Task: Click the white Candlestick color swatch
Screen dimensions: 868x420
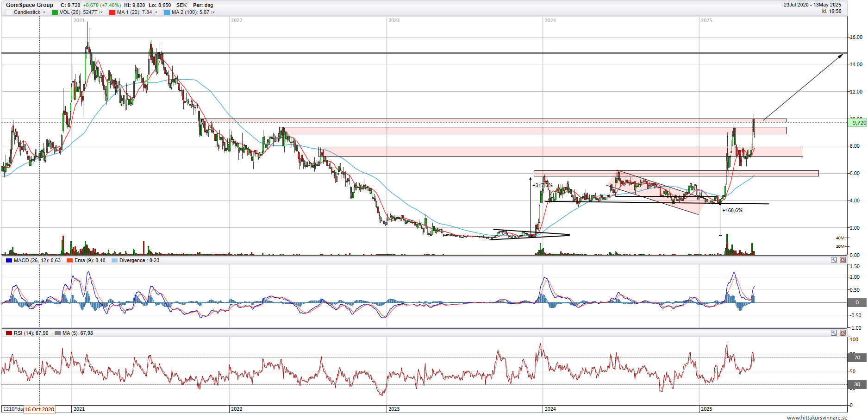Action: [9, 13]
